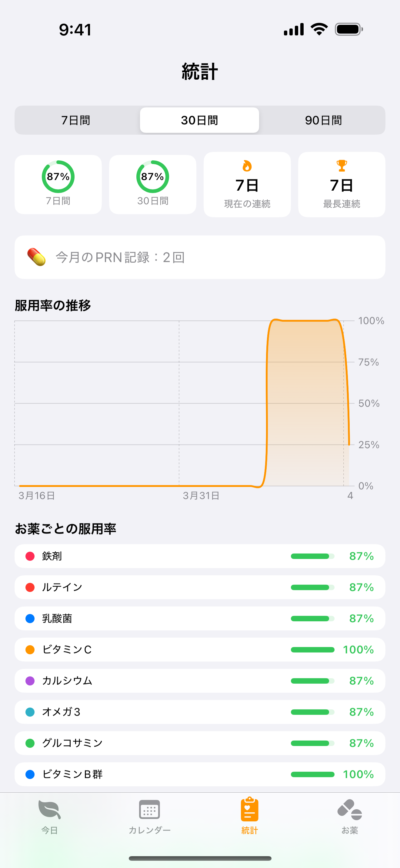
Task: Select the 30日間 period option
Action: (x=199, y=120)
